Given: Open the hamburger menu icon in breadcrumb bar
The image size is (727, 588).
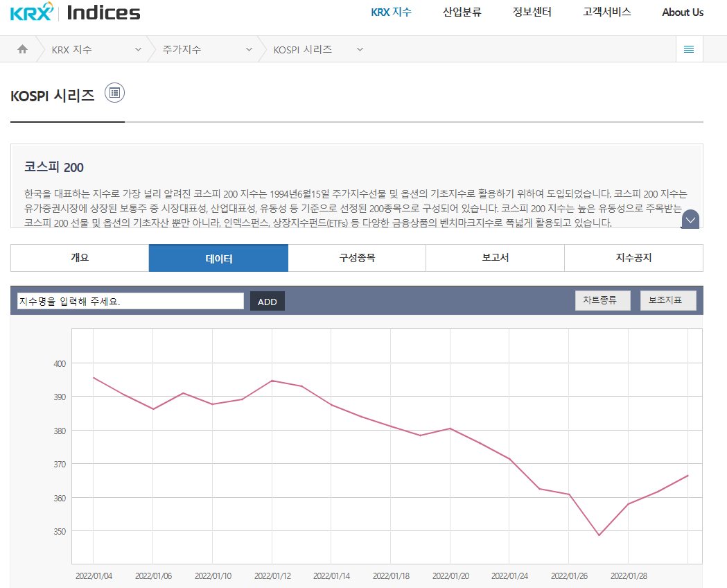Looking at the screenshot, I should point(689,49).
